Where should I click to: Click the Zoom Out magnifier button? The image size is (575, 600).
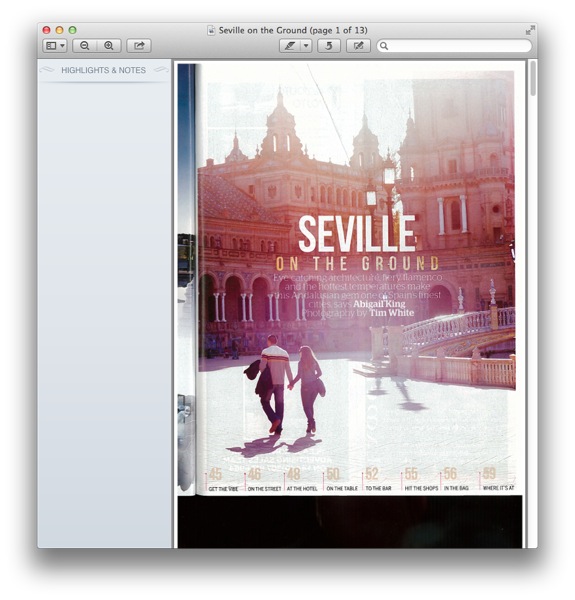tap(85, 46)
